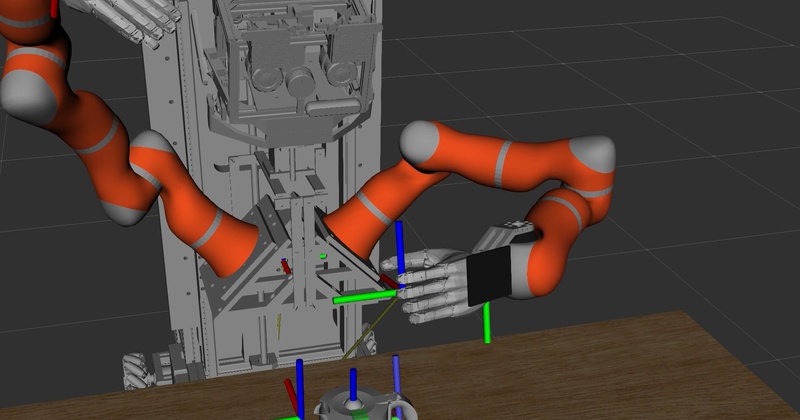Click the red axis on table

291,396
